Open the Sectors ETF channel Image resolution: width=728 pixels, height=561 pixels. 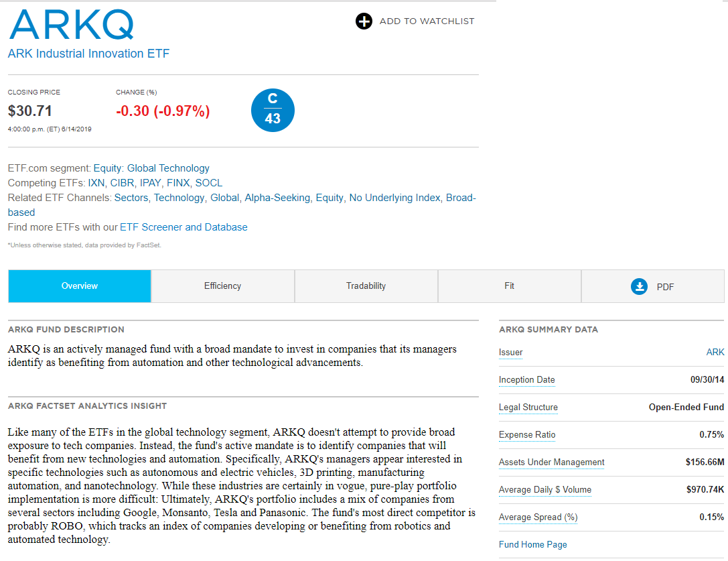(131, 198)
